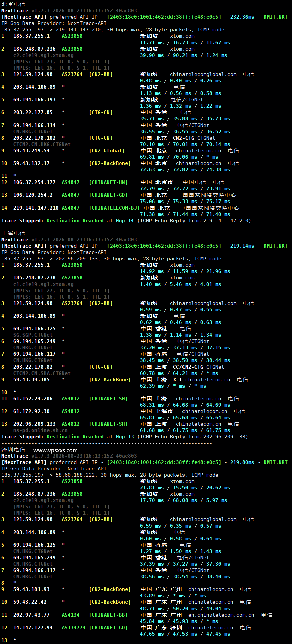292x644 pixels.
Task: Select hostname CTCN2.CN.SHA.CTGNet
Action: point(42,373)
